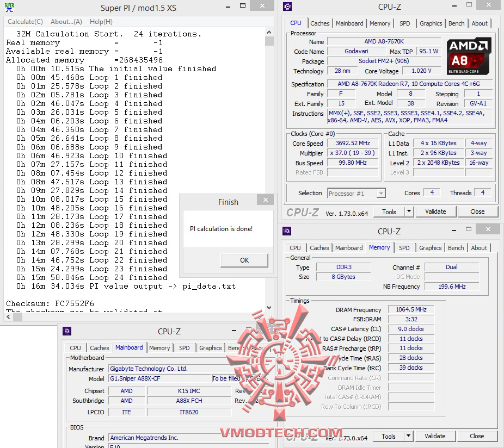Switch to Memory tab in top CPU-Z window
The height and width of the screenshot is (448, 504).
379,23
